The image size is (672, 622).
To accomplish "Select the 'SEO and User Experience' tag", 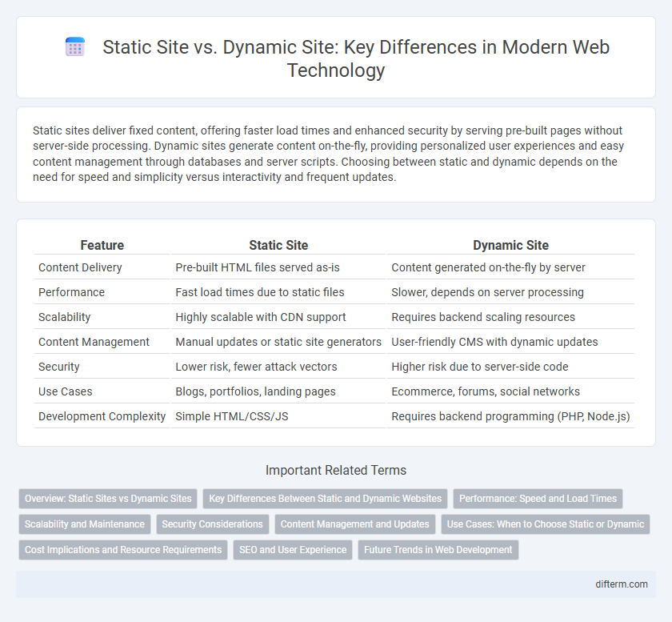I will (x=293, y=550).
